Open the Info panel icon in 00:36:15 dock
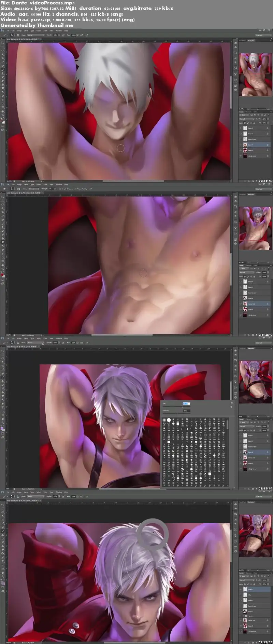This screenshot has height=644, width=273. (x=235, y=90)
